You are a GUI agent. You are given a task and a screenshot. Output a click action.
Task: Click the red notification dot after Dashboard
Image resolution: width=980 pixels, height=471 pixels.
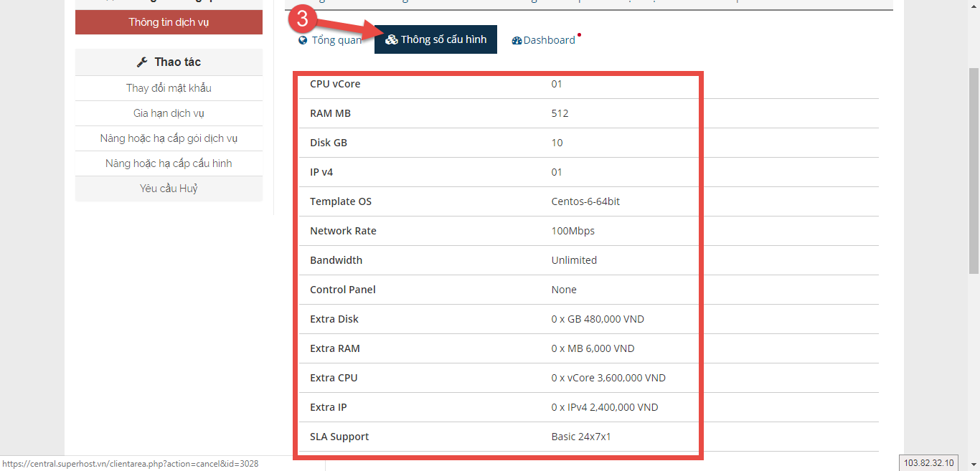click(x=579, y=34)
